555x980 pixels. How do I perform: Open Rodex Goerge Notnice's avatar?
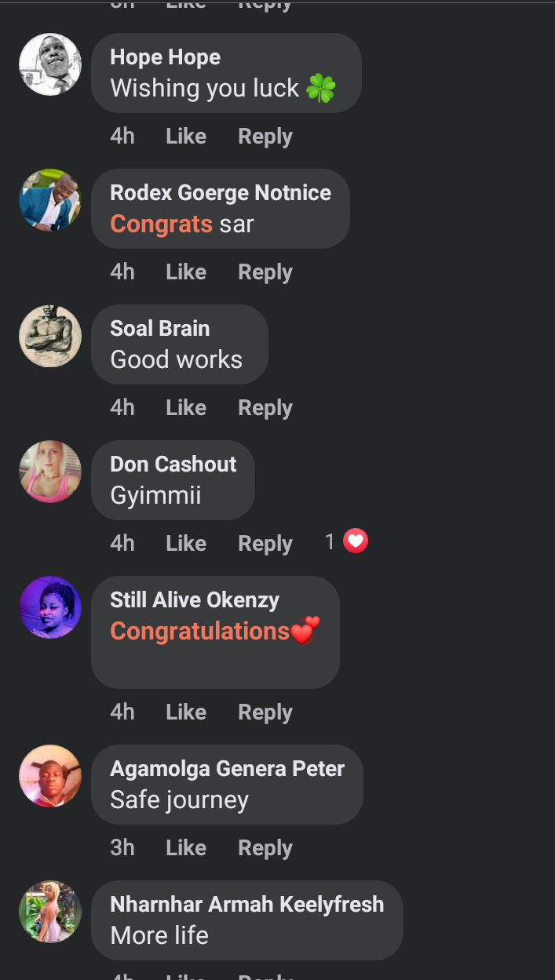(50, 200)
